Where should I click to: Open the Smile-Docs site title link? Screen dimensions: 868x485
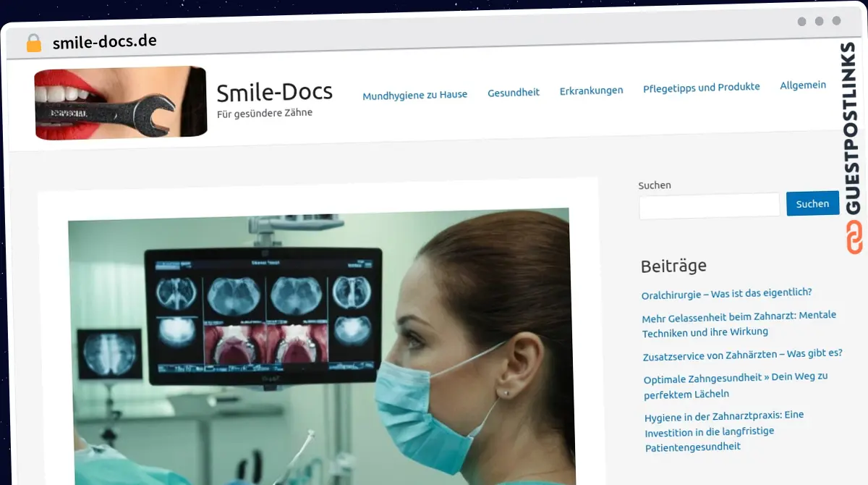point(274,92)
